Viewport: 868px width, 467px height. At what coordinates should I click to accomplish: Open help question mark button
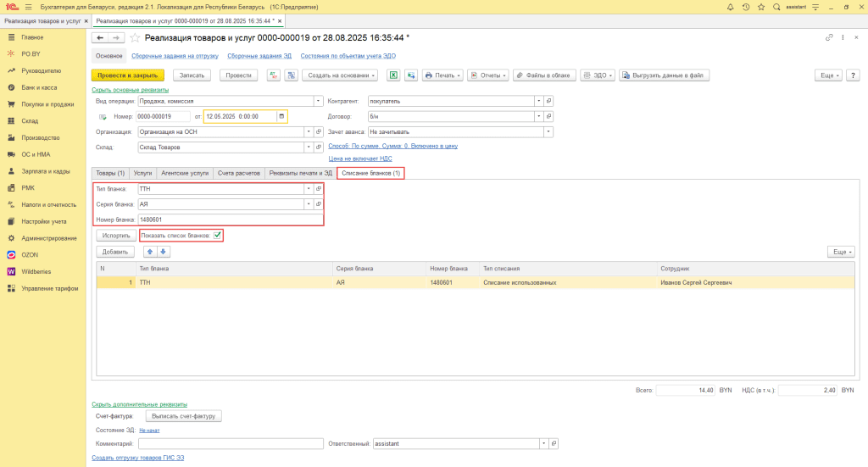[853, 75]
